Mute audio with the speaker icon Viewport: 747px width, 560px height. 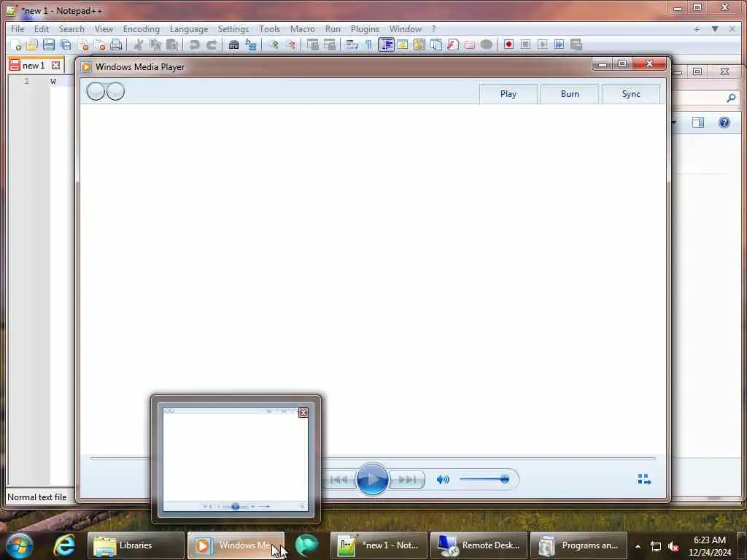(443, 480)
